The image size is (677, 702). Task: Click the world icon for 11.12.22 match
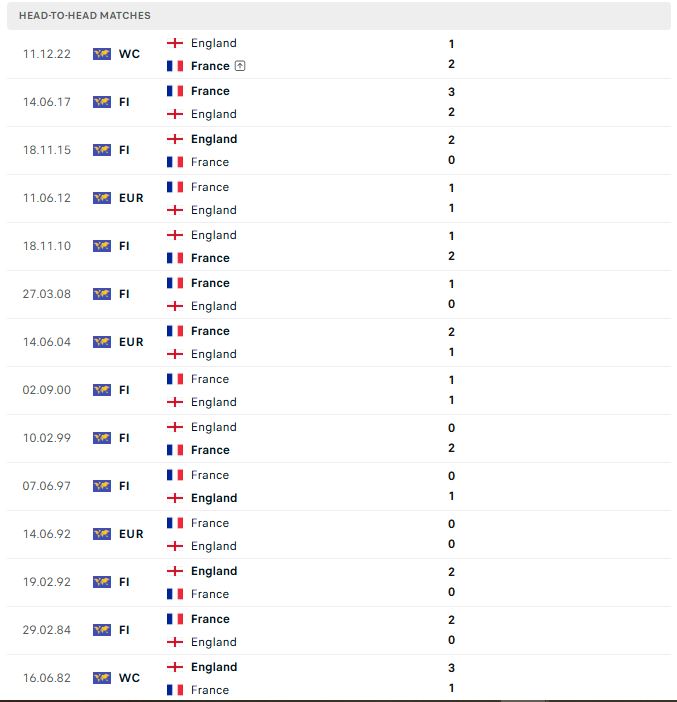[x=102, y=54]
